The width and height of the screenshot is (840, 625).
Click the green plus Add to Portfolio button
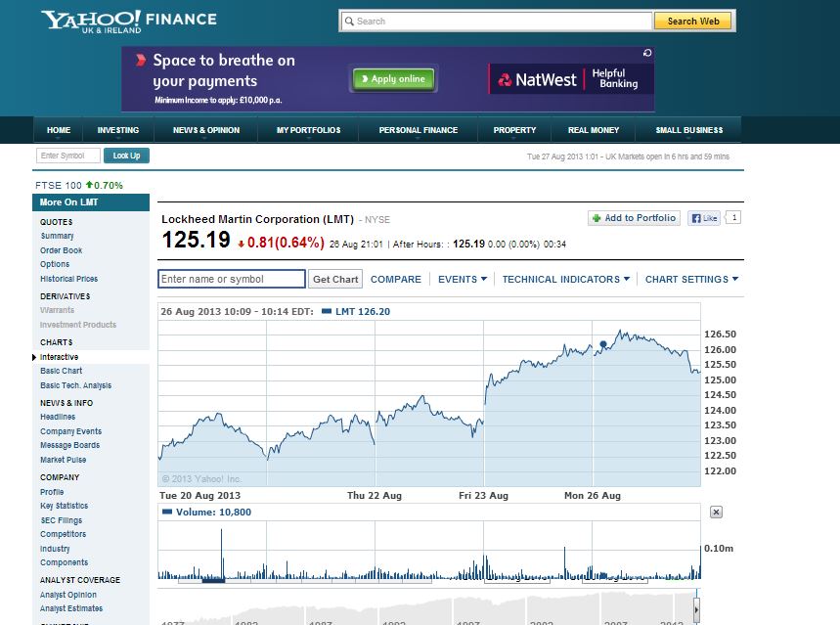click(x=635, y=218)
